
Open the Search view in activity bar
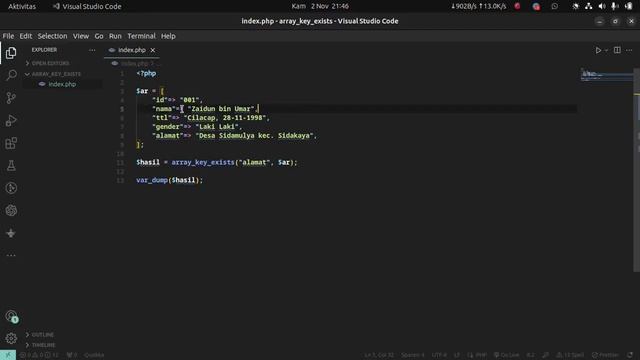(11, 75)
